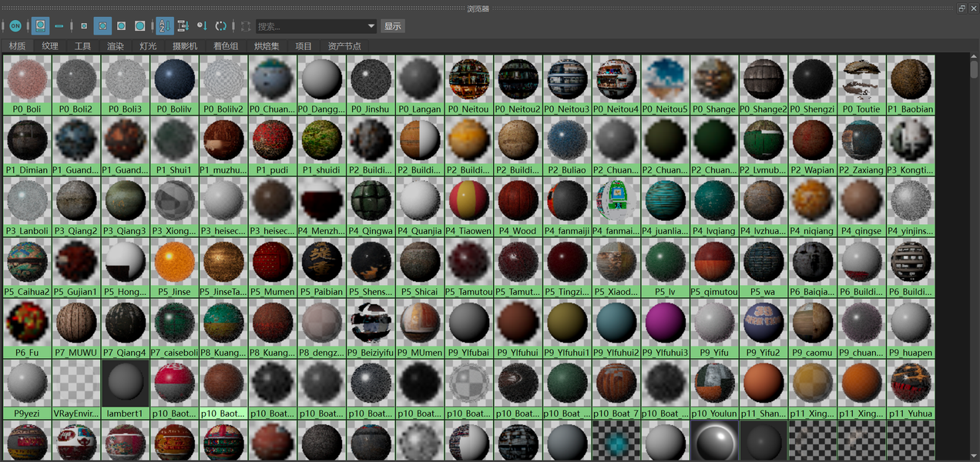Select the P1_Baobian material swatch

tap(911, 85)
